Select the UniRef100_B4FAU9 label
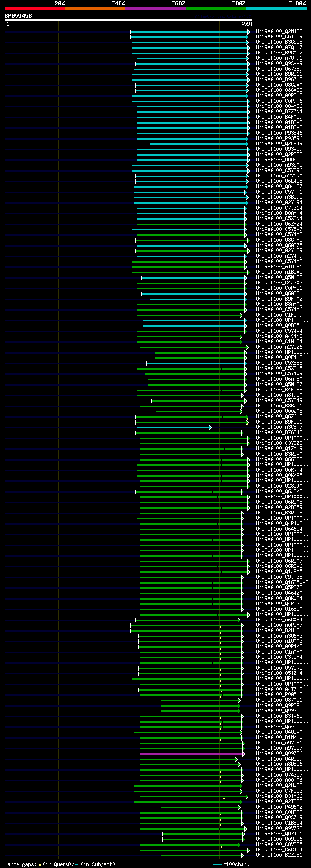Screen dimensions: 311x868 click(279, 117)
